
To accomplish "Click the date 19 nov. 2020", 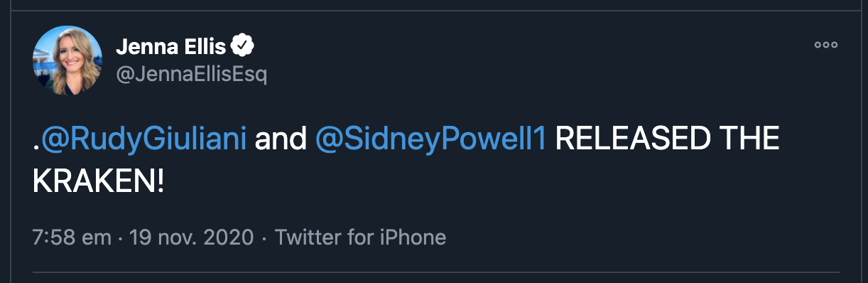I will [x=189, y=237].
